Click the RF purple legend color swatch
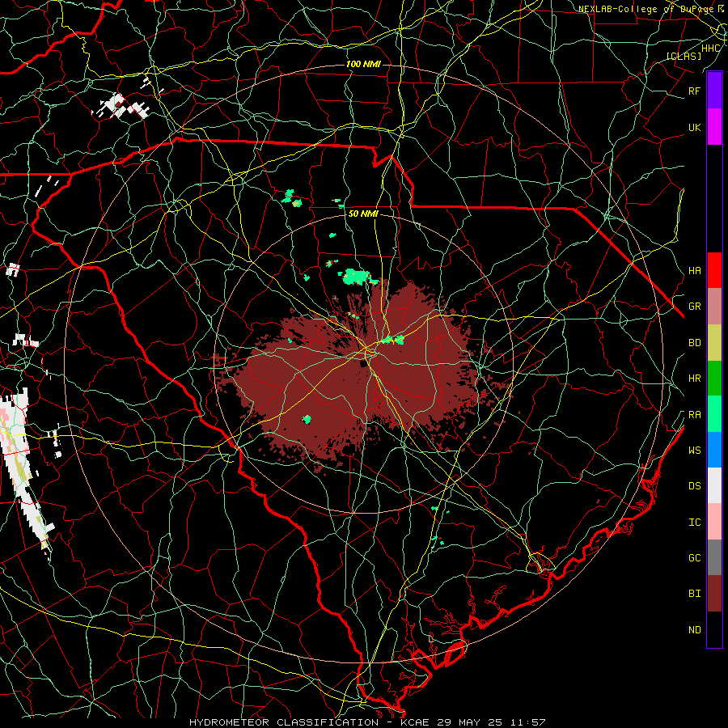Viewport: 728px width, 728px height. coord(714,91)
